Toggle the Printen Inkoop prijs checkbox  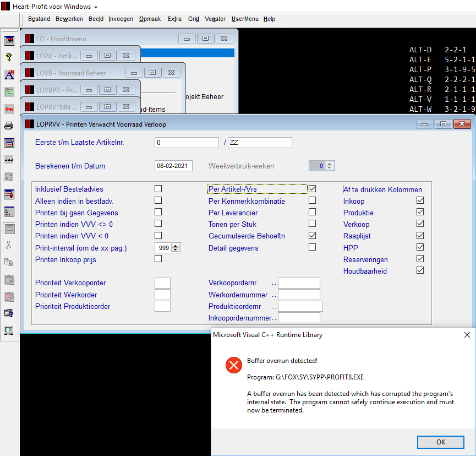pos(158,258)
